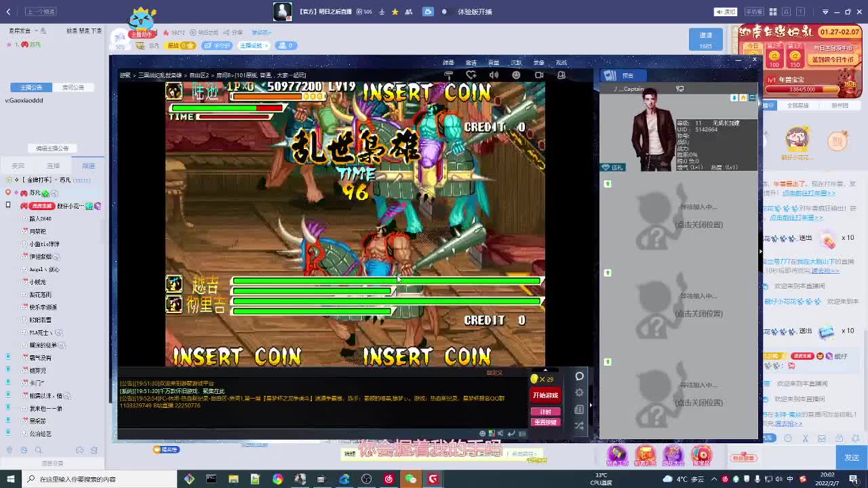This screenshot has width=868, height=488.
Task: Select the 频道 tab in left panel
Action: [x=88, y=165]
